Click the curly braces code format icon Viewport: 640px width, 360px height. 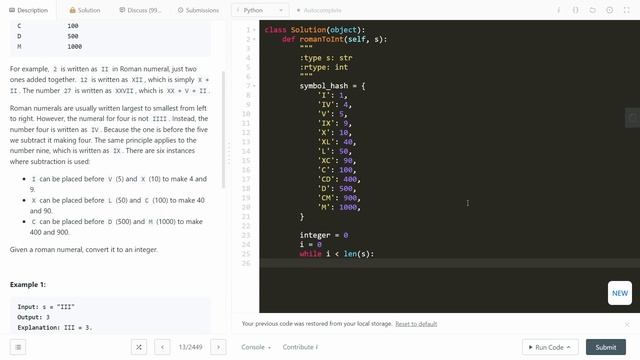click(x=576, y=10)
